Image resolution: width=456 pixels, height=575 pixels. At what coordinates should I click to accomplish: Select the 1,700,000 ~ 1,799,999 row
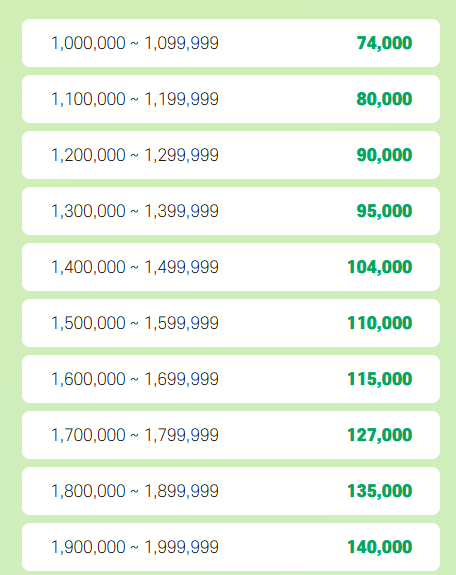point(231,435)
